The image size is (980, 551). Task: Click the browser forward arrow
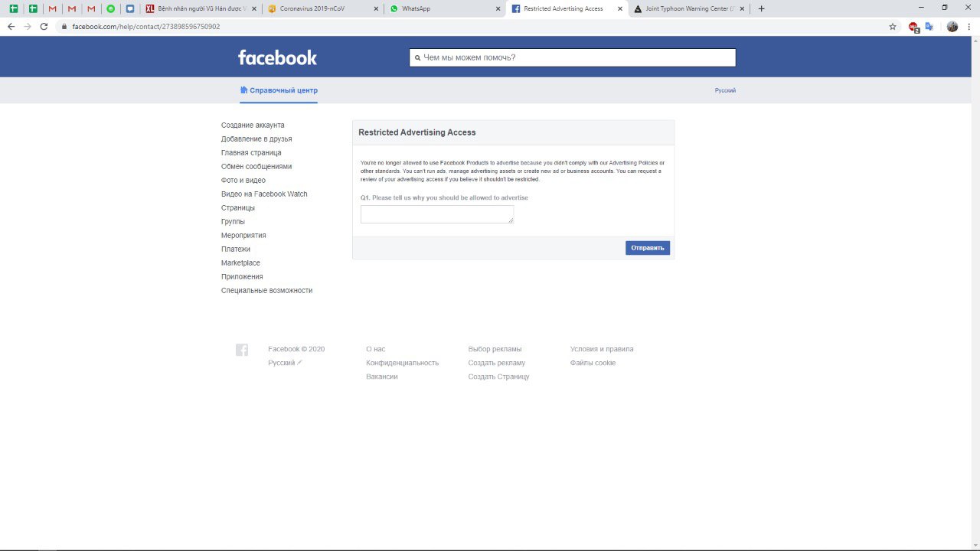[x=28, y=26]
